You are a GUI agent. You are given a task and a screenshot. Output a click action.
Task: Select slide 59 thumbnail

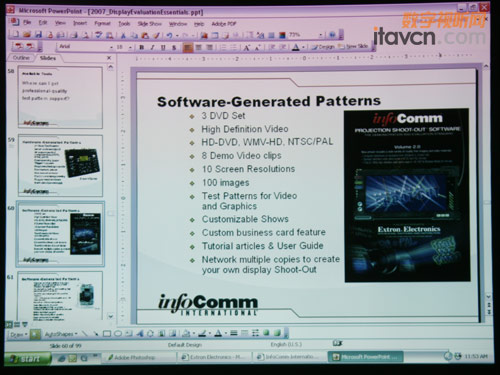[60, 165]
